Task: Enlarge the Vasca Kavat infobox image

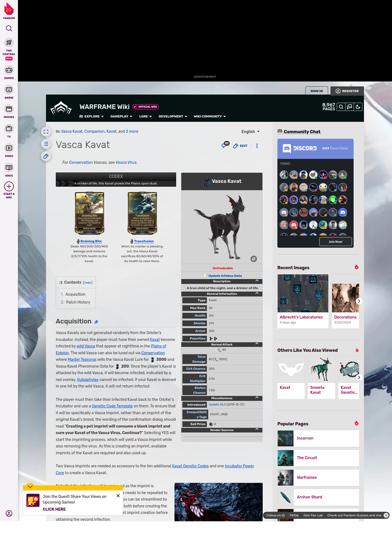Action: click(254, 259)
